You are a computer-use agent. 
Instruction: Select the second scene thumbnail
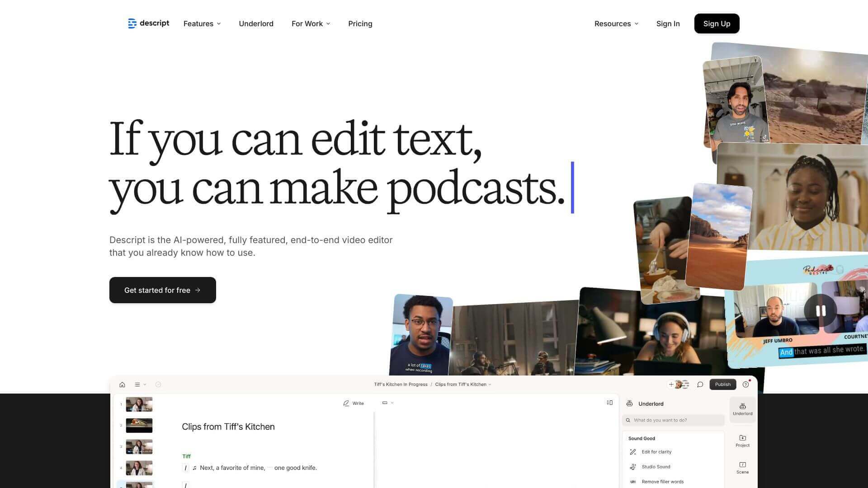(x=139, y=425)
